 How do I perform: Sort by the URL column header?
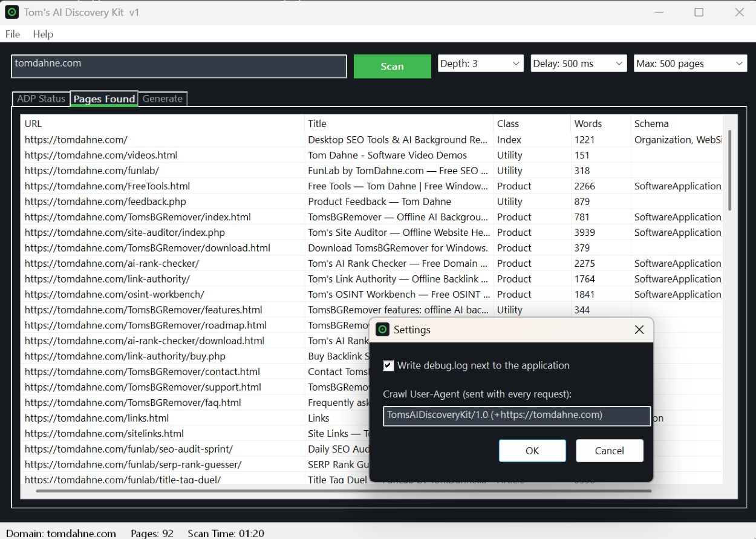[x=163, y=123]
